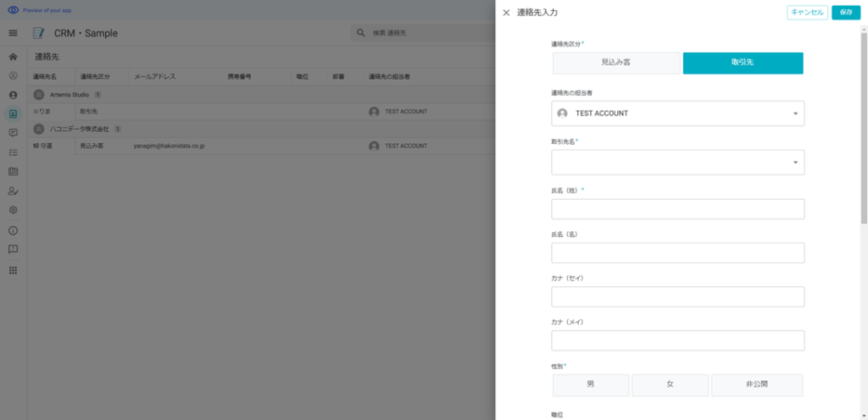Screen dimensions: 868x420
Task: Sort by 職位 column header
Action: click(x=302, y=77)
